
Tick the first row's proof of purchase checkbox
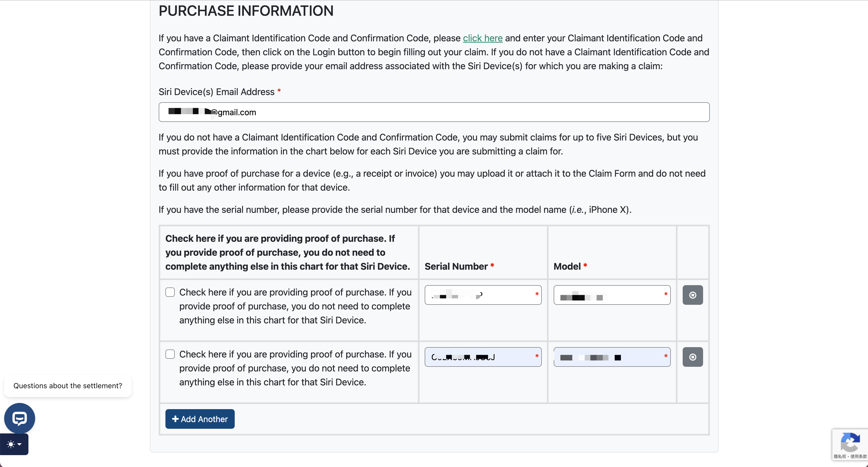pyautogui.click(x=170, y=292)
